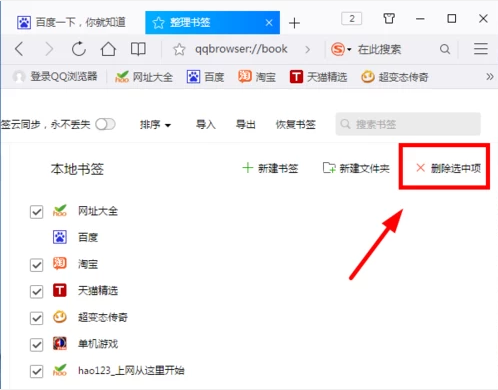Open 淘宝 from bookmarks bar
Screen dimensions: 498x390
click(x=257, y=77)
